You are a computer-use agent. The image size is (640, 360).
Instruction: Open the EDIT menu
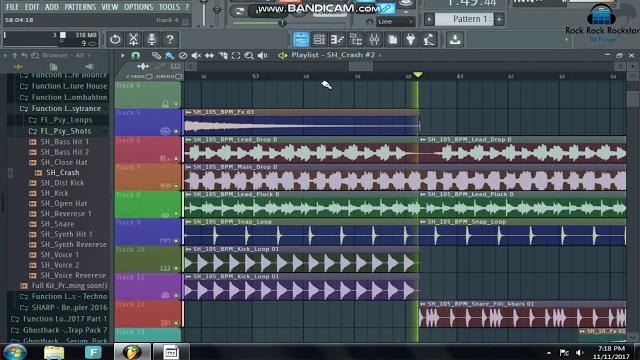(x=32, y=7)
